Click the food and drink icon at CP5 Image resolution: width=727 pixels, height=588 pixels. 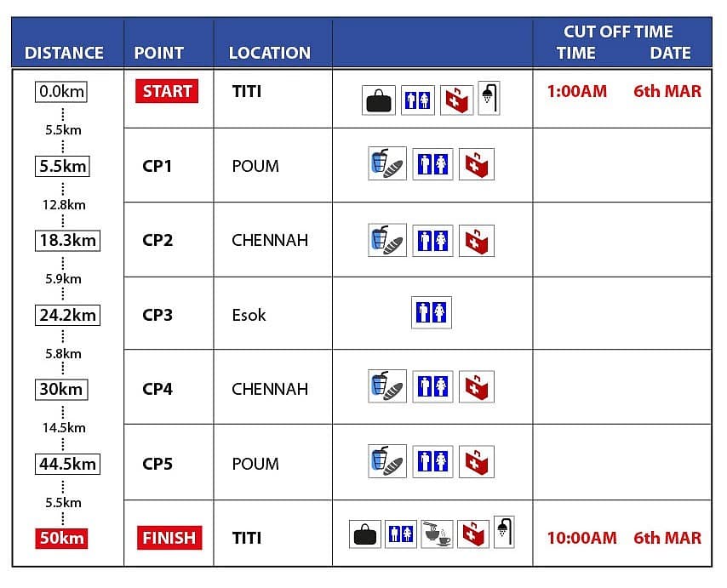tap(387, 461)
